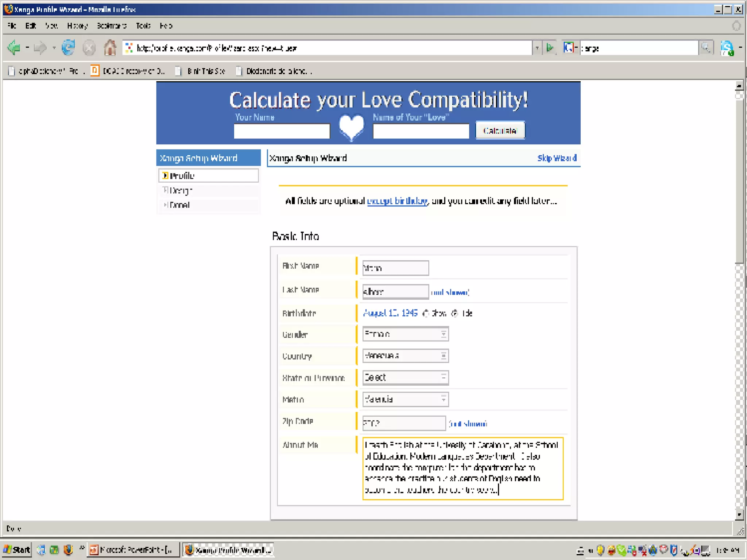747x560 pixels.
Task: Click the green Go arrow beside the address bar
Action: pyautogui.click(x=550, y=48)
